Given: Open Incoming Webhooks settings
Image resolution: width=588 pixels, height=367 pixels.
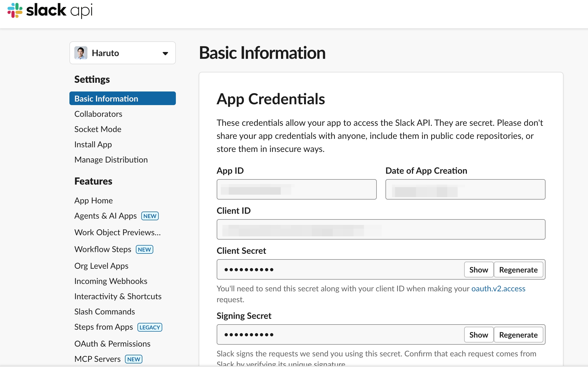Looking at the screenshot, I should 111,281.
